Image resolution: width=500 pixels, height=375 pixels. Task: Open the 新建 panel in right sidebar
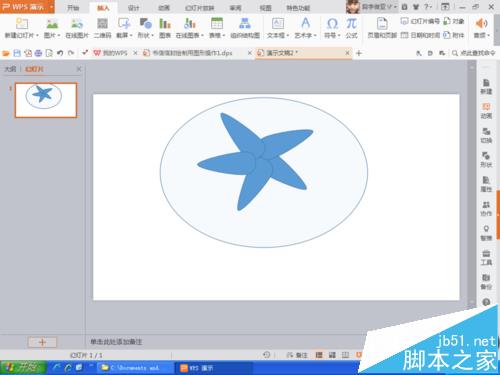point(486,87)
